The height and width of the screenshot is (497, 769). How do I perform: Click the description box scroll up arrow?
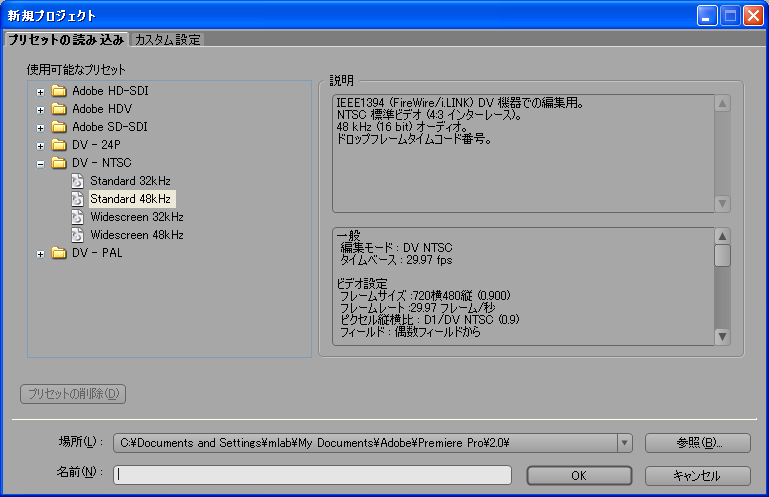coord(722,104)
